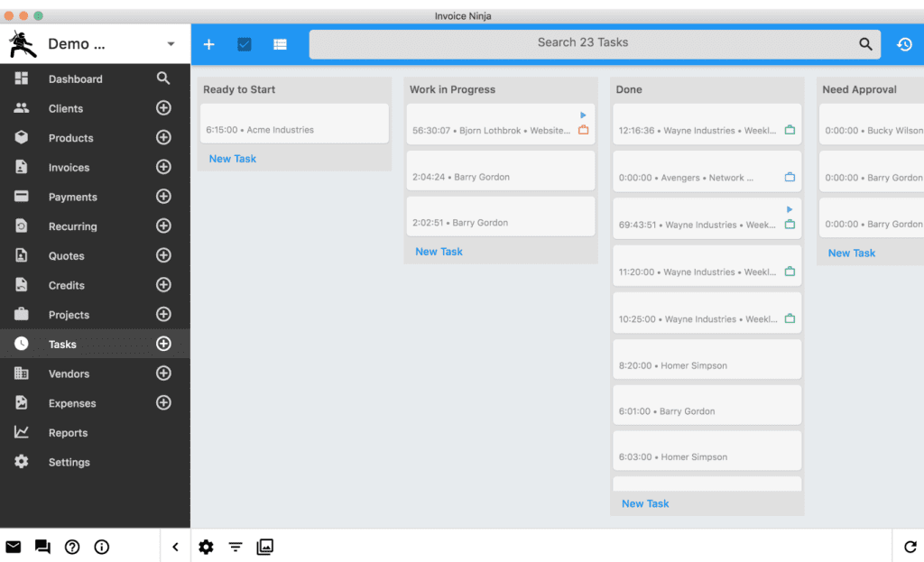Screen dimensions: 924x562
Task: Start timer on Bjorn Lothbrok task
Action: 583,115
